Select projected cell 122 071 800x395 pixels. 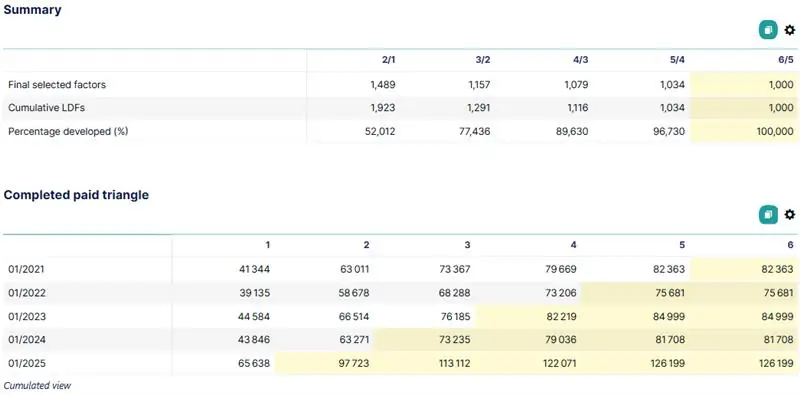click(559, 363)
